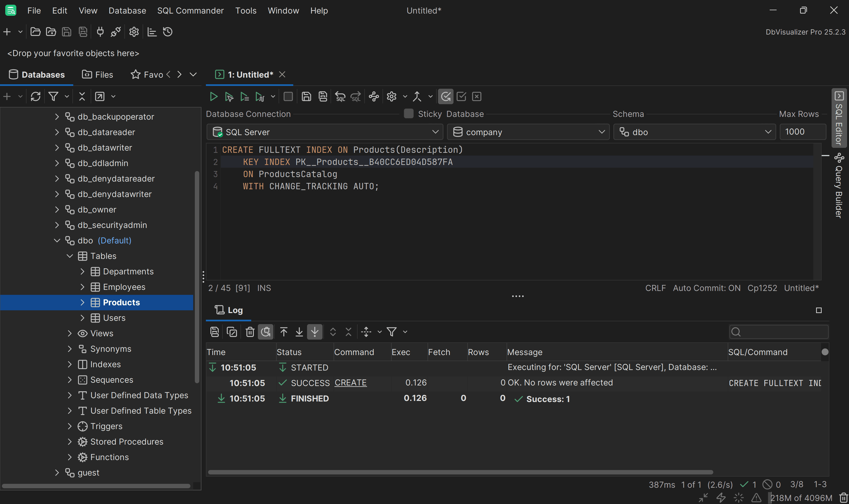Click Stop execution square icon
The height and width of the screenshot is (504, 849).
click(288, 97)
